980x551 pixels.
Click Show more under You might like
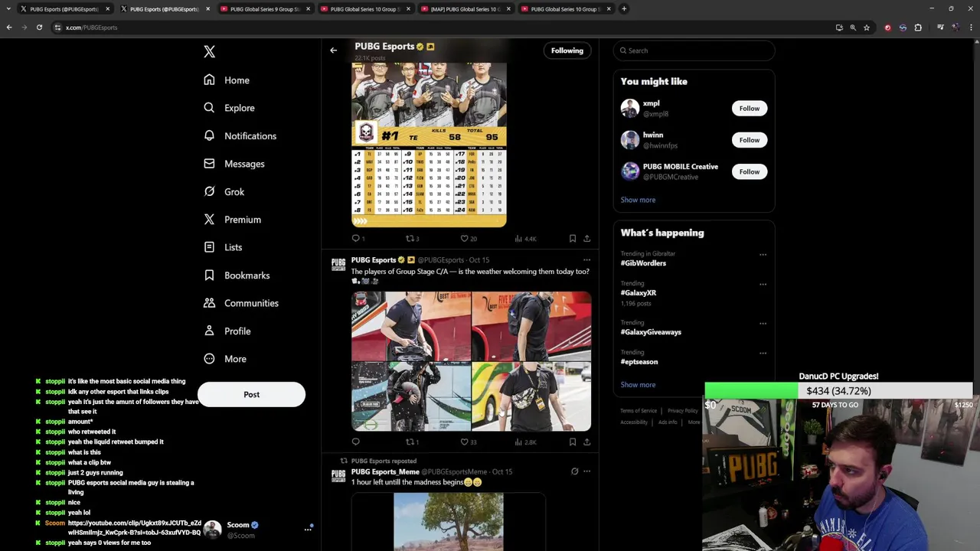click(x=638, y=200)
